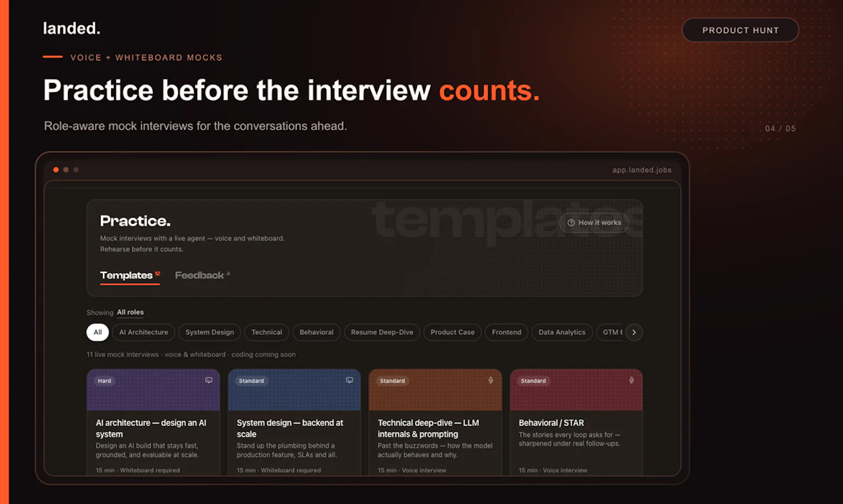This screenshot has height=504, width=843.
Task: Click 'Design an AI build that stays fast' description
Action: coord(147,450)
